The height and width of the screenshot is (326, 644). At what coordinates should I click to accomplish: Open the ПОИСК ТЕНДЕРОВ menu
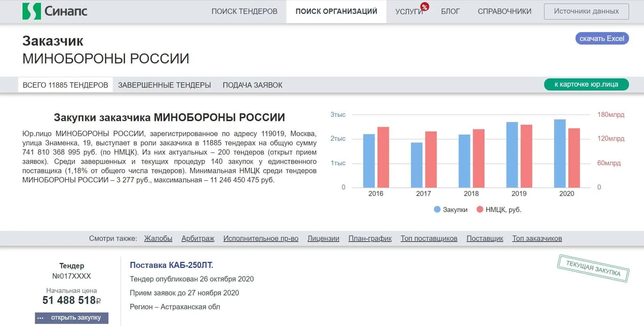pos(244,11)
